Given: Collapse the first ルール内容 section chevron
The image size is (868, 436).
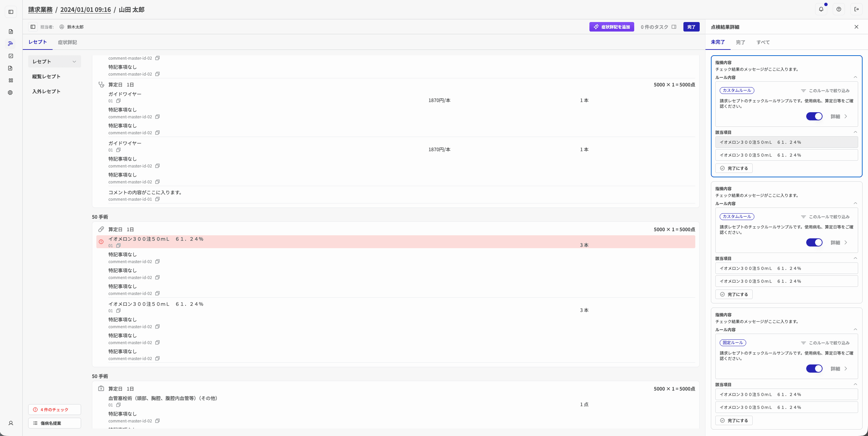Looking at the screenshot, I should 855,77.
